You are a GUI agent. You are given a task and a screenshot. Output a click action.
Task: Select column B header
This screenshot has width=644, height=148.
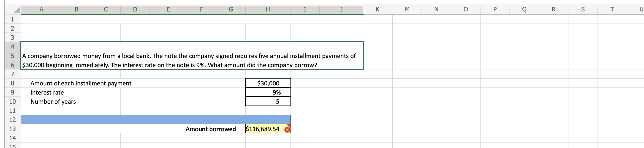76,10
